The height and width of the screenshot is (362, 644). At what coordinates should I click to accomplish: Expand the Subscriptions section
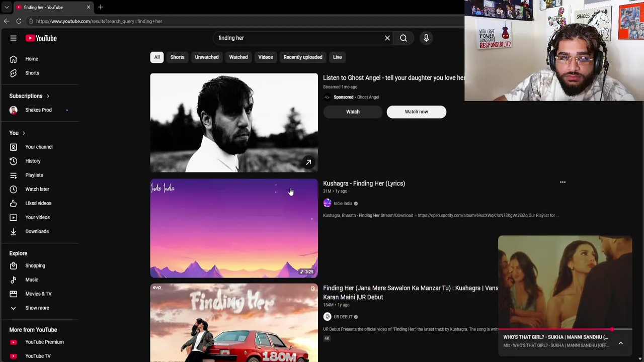pos(29,96)
